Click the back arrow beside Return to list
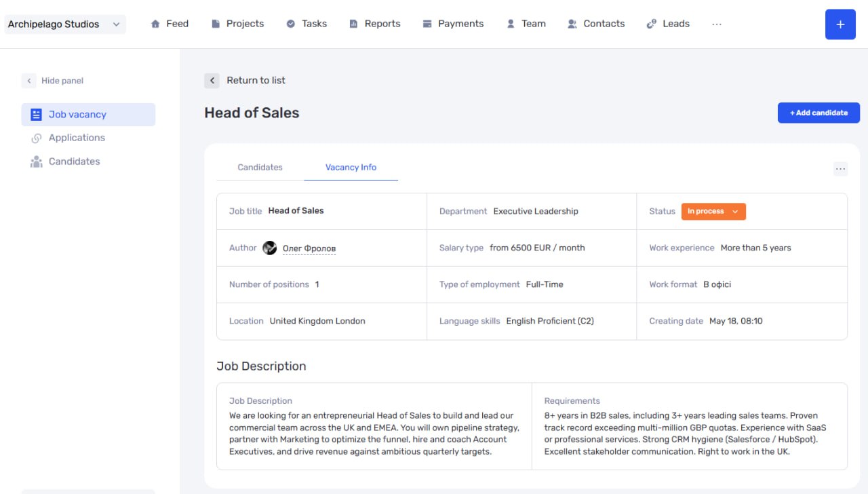Screen dimensions: 868x494 [x=212, y=80]
